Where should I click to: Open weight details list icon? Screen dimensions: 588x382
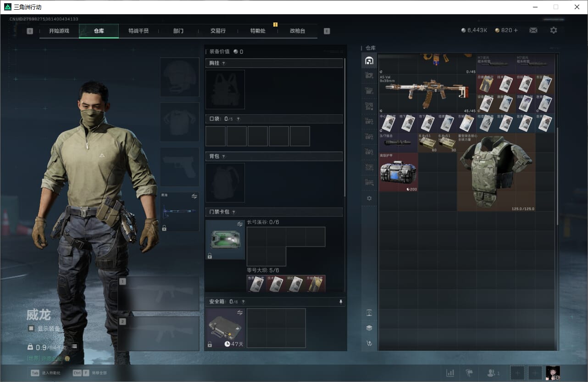(x=74, y=346)
